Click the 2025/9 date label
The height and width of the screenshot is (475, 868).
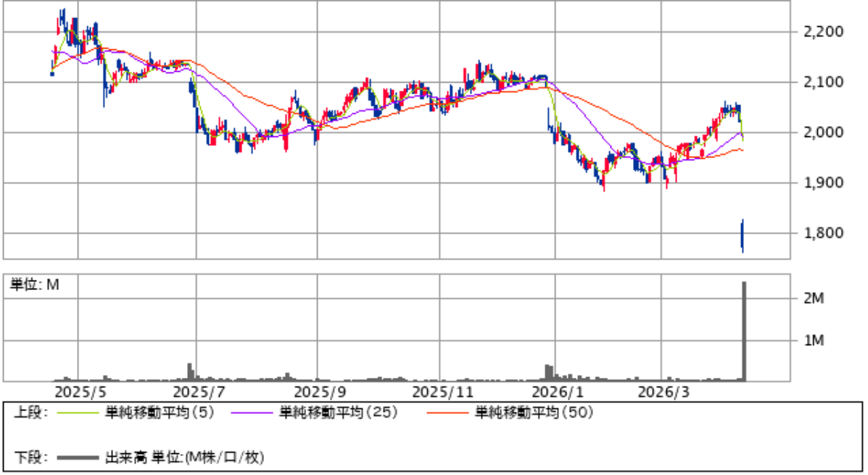tap(318, 392)
